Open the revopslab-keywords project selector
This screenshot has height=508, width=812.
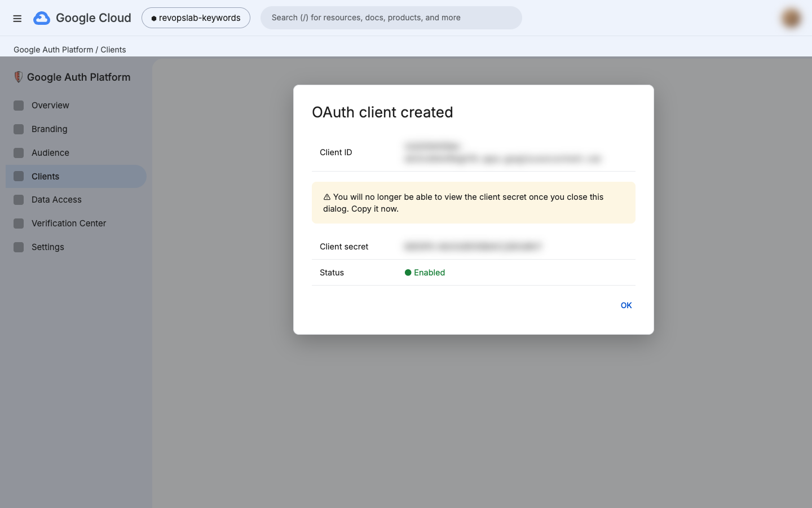(196, 18)
